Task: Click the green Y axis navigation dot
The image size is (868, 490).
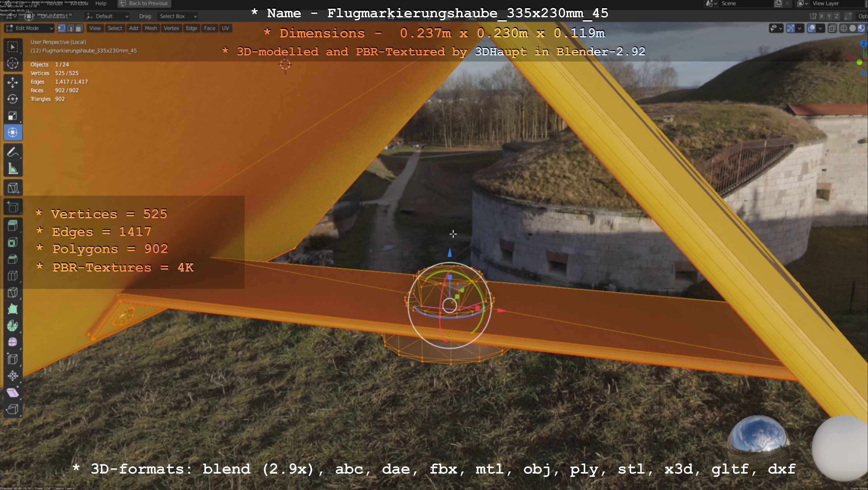Action: point(860,62)
